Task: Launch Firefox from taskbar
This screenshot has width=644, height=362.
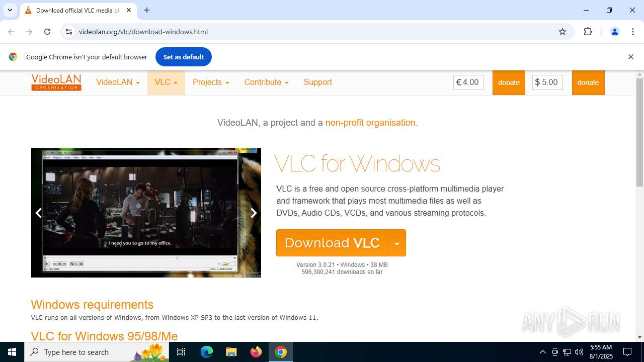Action: (256, 352)
